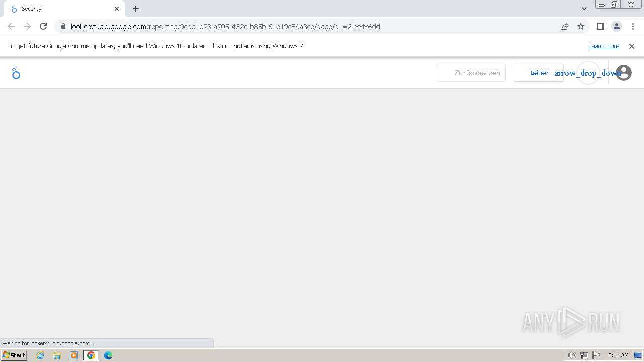Go back to previous page
Image resolution: width=644 pixels, height=362 pixels.
coord(11,26)
